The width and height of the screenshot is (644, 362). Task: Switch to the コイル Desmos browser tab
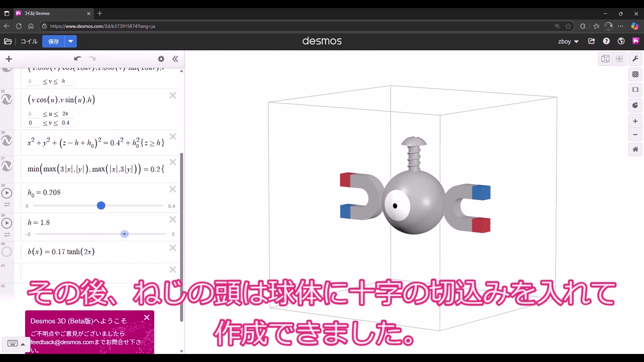pos(50,13)
